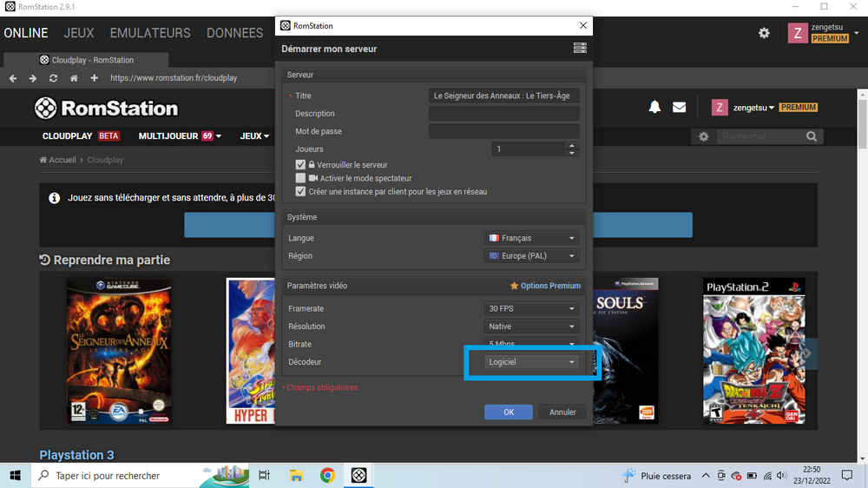This screenshot has width=868, height=488.
Task: Open Playstation 3 section heading link
Action: coord(76,455)
